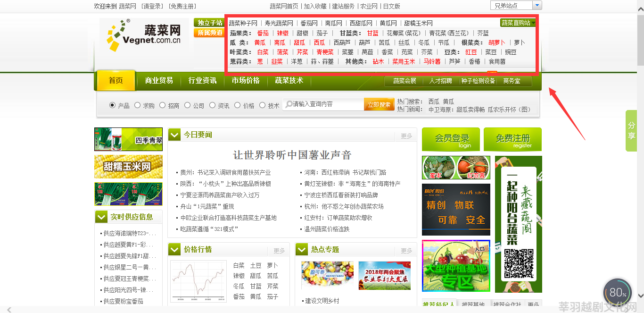Open the 商业贸易 navigation tab
This screenshot has height=313, width=644.
click(159, 81)
